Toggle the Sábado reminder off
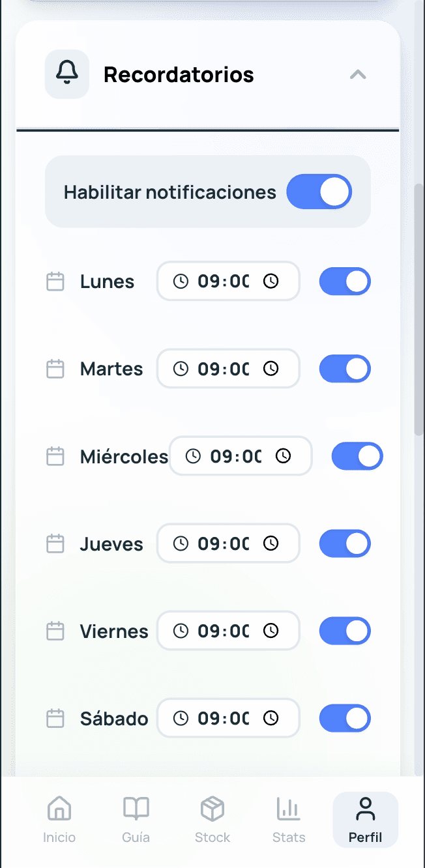This screenshot has width=425, height=868. point(345,718)
